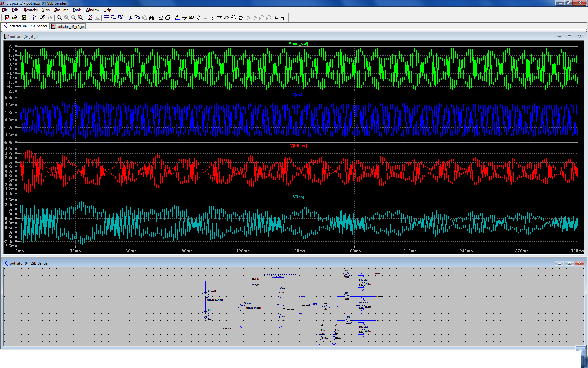Select the Zoom Out magnifier

point(73,18)
